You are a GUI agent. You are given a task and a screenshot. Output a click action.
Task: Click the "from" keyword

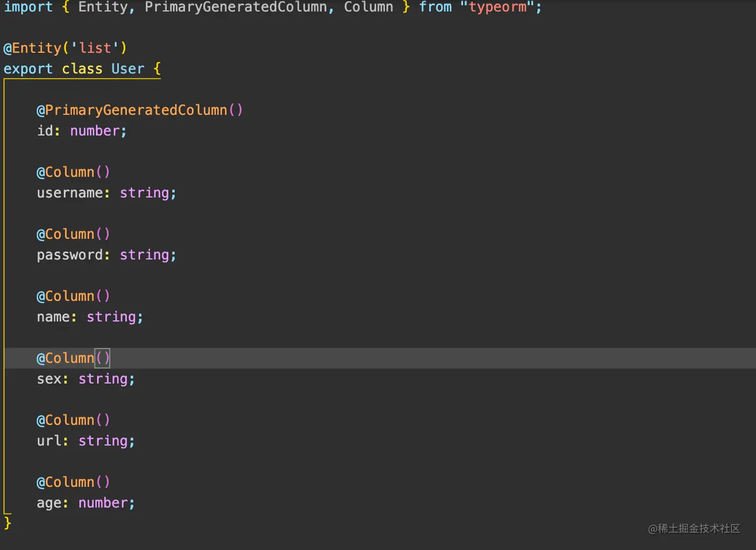435,7
